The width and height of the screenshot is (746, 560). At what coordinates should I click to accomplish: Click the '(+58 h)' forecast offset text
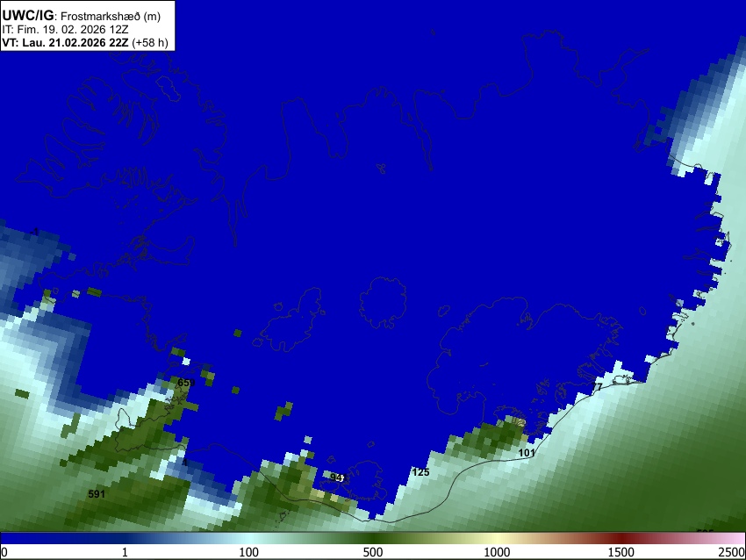(x=150, y=42)
